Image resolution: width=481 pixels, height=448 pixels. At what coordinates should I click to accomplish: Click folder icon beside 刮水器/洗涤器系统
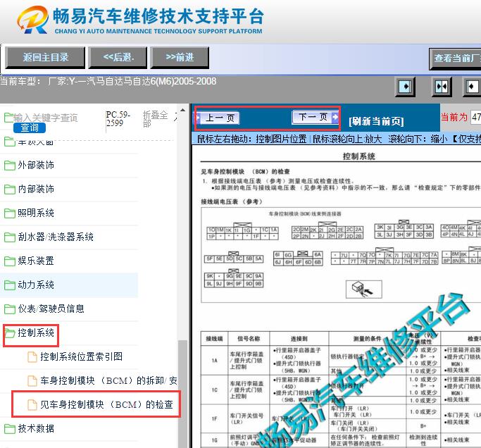(x=10, y=237)
